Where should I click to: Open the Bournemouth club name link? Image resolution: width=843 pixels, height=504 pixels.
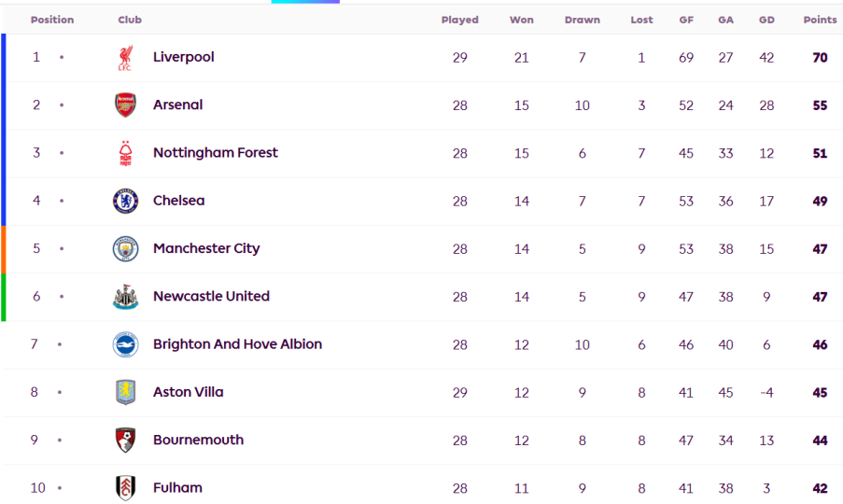(x=198, y=441)
